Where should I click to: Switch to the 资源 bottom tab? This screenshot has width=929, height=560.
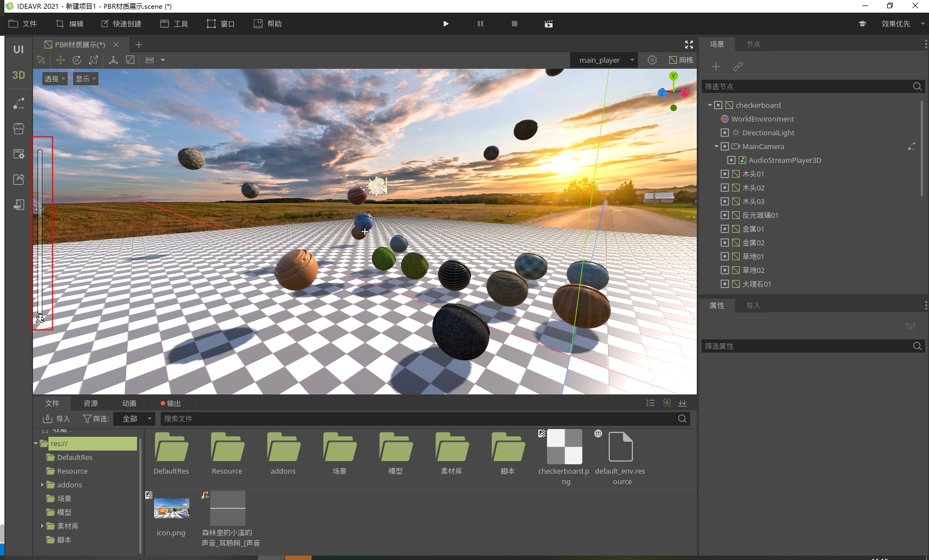coord(91,403)
